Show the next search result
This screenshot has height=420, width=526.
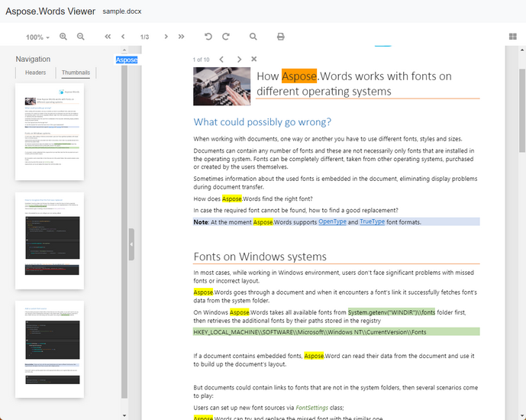(x=239, y=59)
